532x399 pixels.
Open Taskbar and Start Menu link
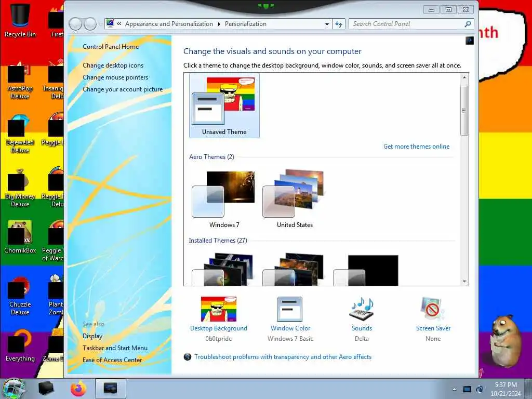click(x=115, y=348)
